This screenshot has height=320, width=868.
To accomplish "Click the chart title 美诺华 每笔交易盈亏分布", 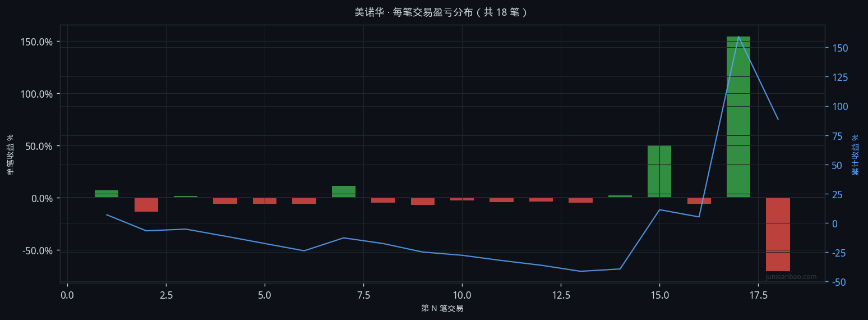I will pyautogui.click(x=441, y=12).
